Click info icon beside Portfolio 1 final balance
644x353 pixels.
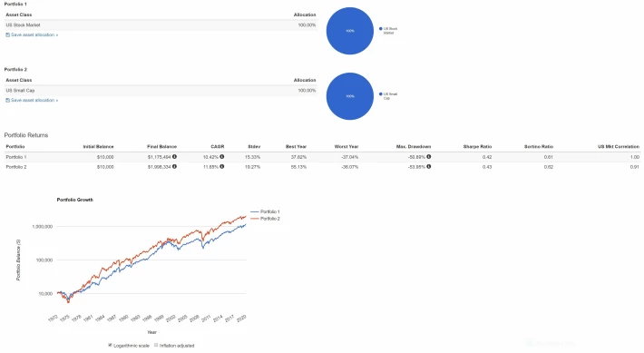174,157
